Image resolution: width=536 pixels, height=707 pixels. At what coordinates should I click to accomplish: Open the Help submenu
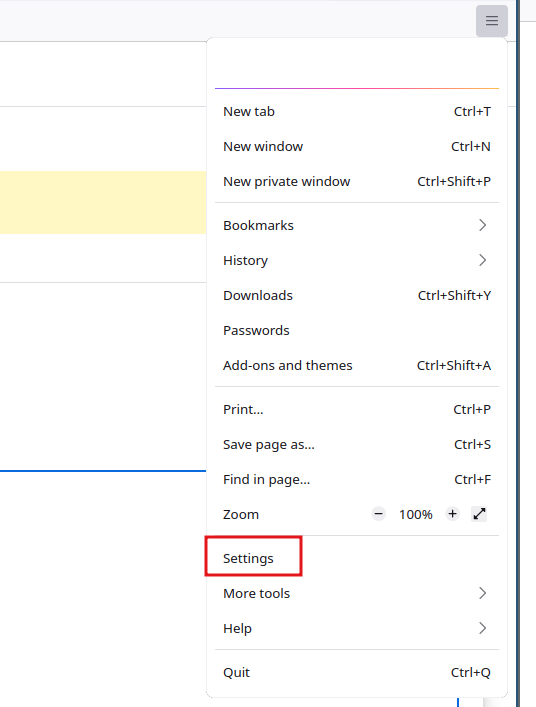pyautogui.click(x=357, y=629)
